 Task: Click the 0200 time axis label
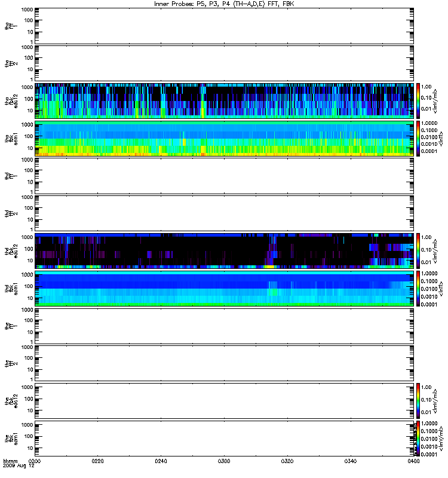[x=35, y=461]
